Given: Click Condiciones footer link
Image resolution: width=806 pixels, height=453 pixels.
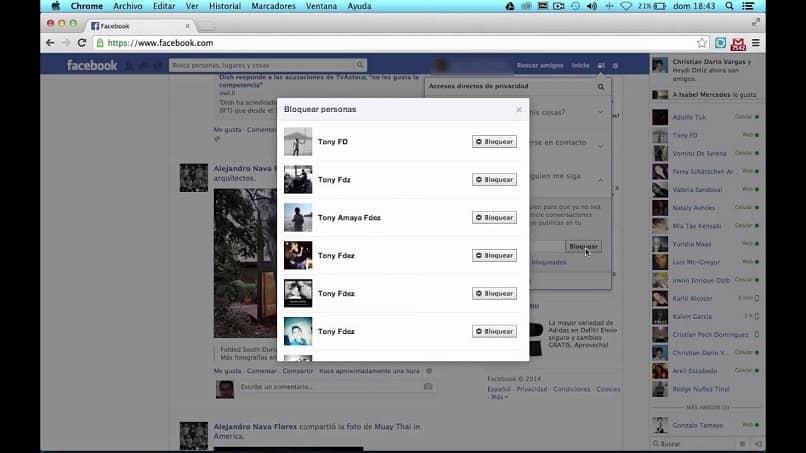Looking at the screenshot, I should click(572, 389).
